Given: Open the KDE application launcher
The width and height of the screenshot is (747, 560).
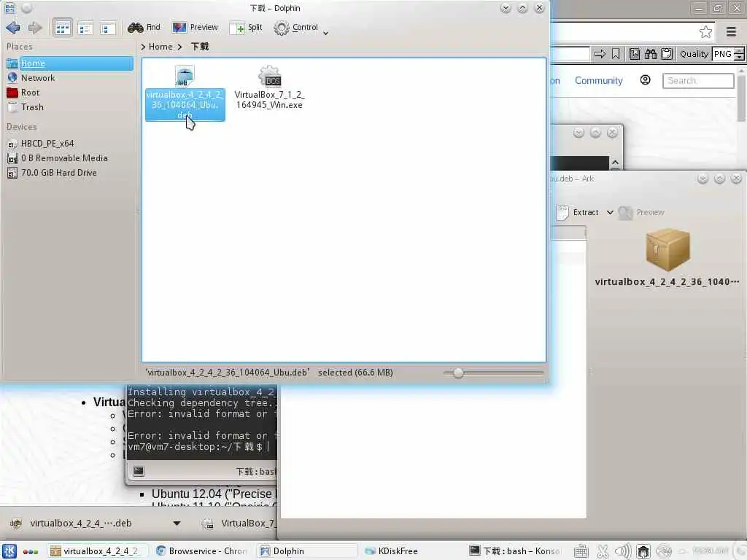Looking at the screenshot, I should tap(9, 551).
